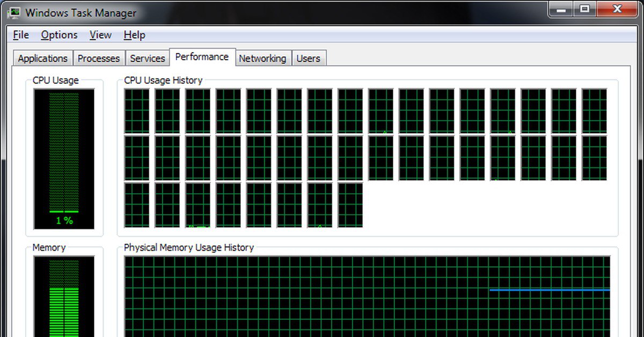
Task: Switch to the Users tab
Action: tap(309, 58)
